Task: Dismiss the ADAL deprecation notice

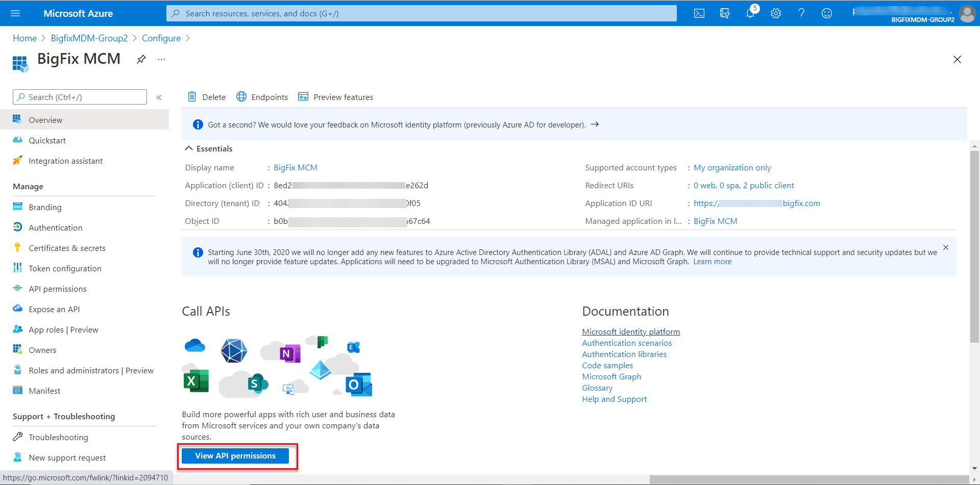Action: [x=946, y=247]
